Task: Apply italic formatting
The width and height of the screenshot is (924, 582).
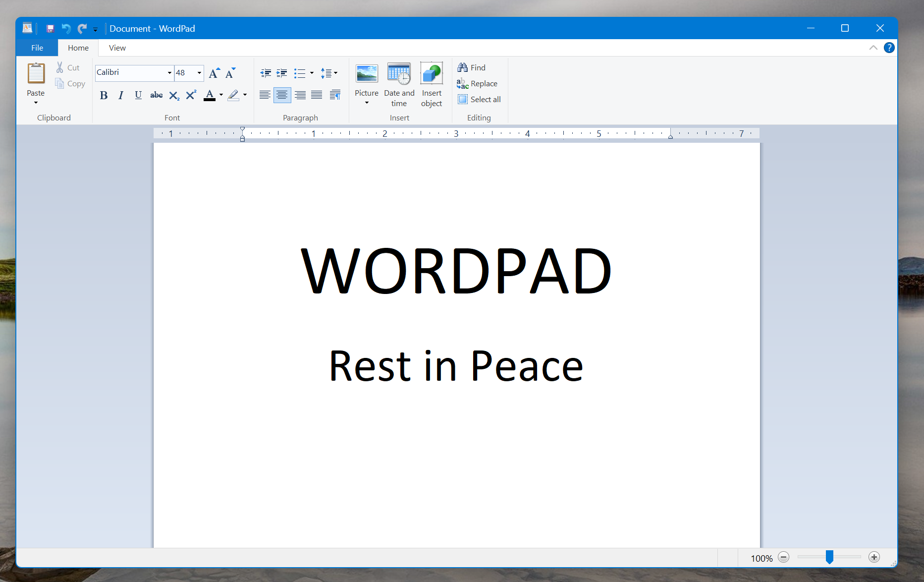Action: pyautogui.click(x=120, y=95)
